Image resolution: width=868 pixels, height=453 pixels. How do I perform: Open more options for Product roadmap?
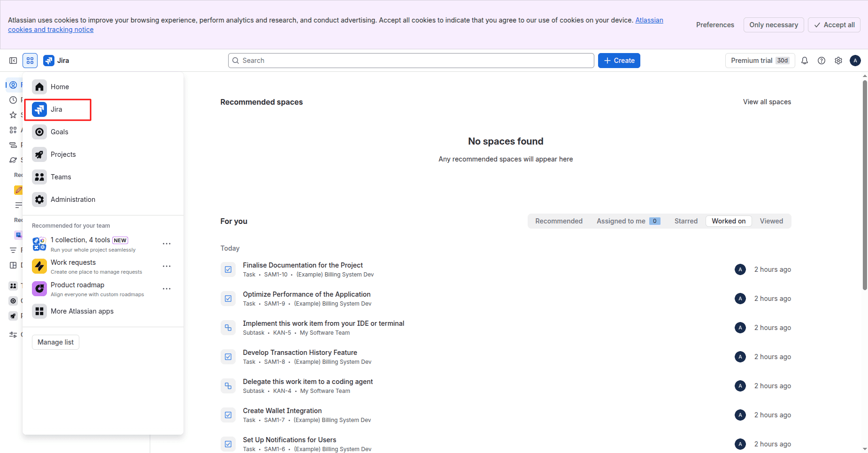(x=167, y=289)
